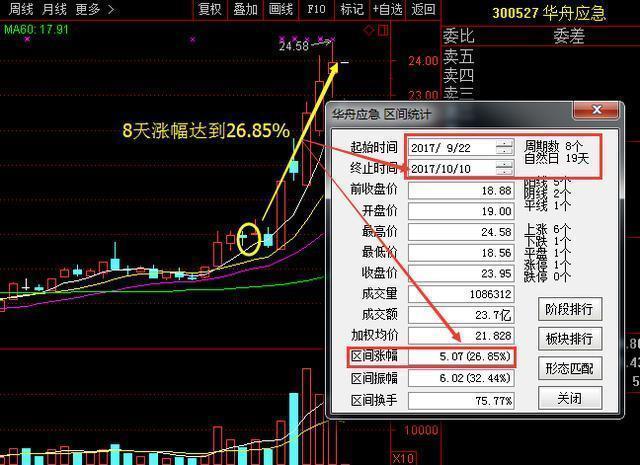The height and width of the screenshot is (465, 640).
Task: Click the 形态匹配 button
Action: click(570, 368)
